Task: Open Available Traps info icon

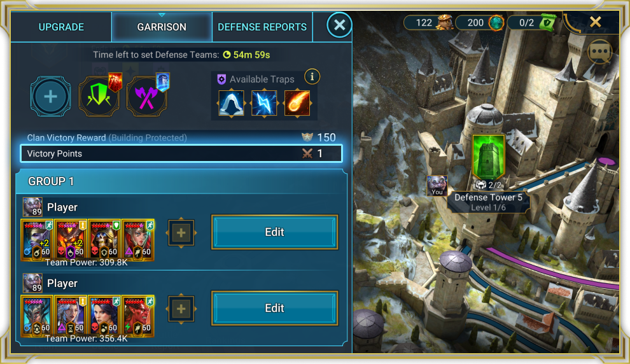Action: (x=312, y=76)
